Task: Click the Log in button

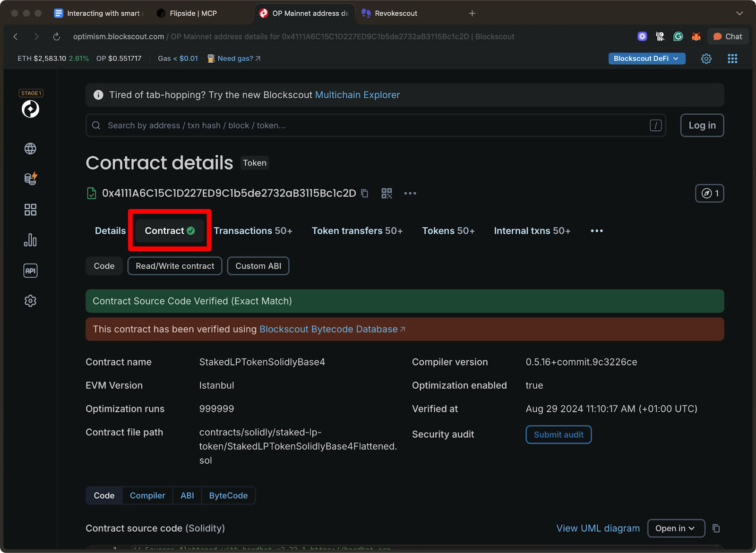Action: [702, 125]
